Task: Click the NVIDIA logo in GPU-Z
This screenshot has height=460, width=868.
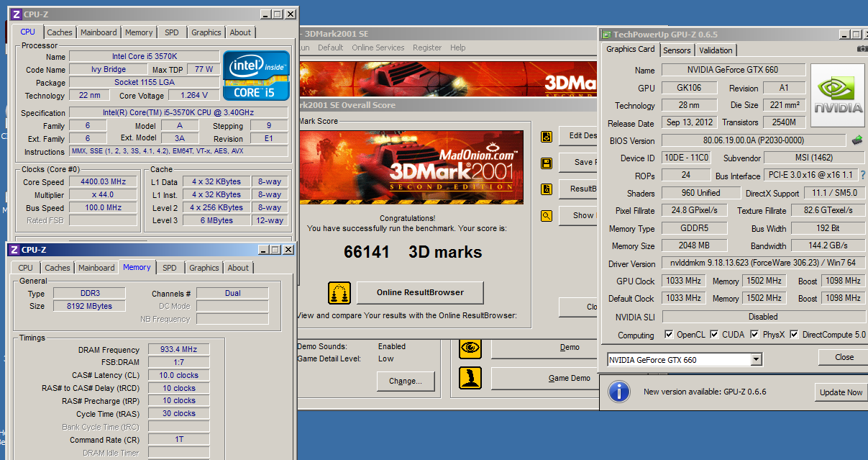Action: click(x=838, y=96)
